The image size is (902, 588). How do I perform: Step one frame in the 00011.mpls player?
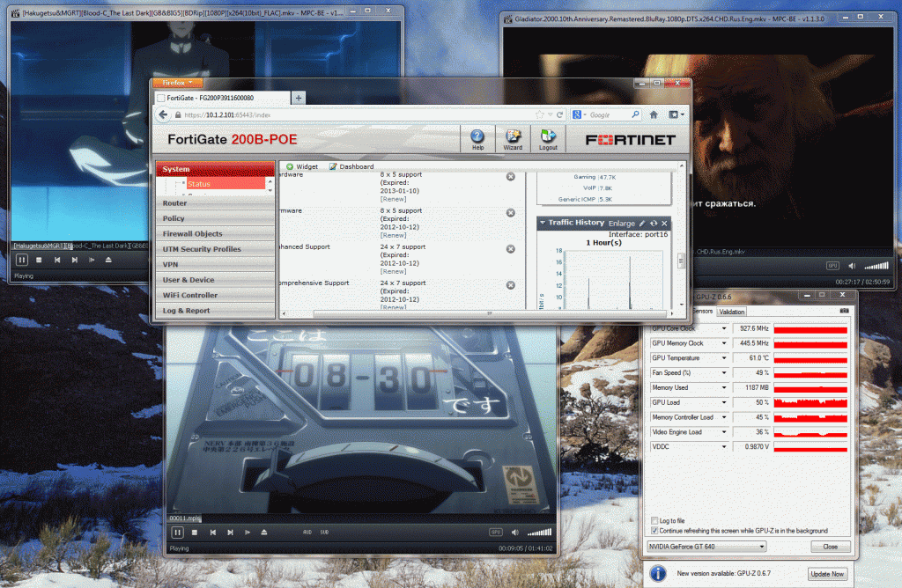[248, 533]
